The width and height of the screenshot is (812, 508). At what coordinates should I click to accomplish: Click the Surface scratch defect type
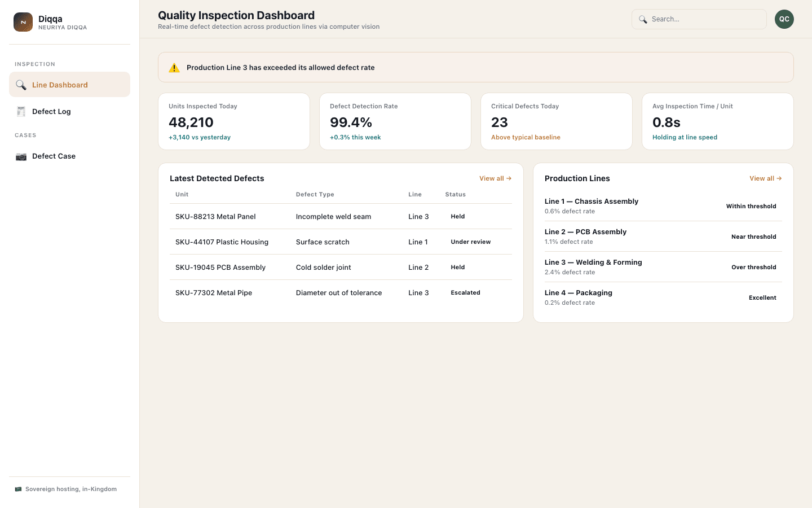323,242
